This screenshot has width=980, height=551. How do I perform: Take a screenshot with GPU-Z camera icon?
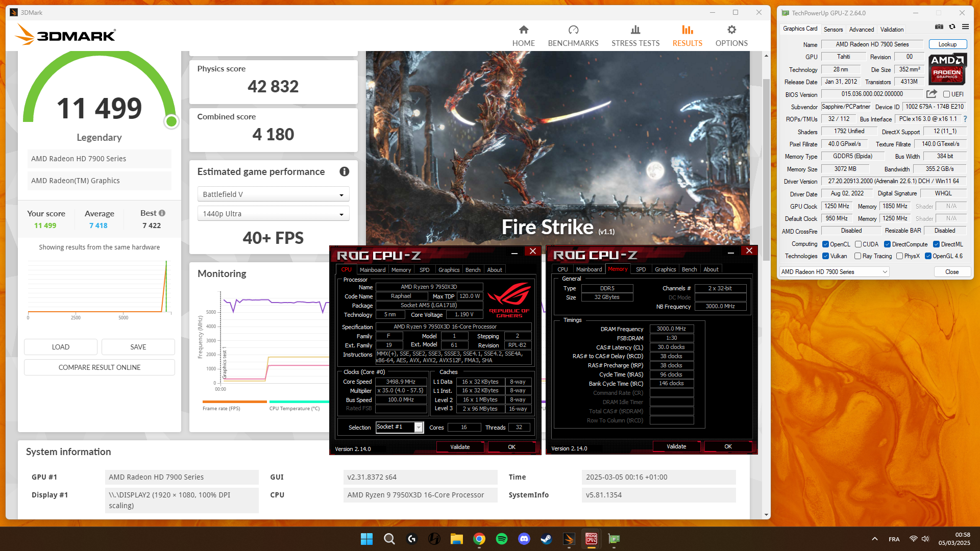pos(939,27)
